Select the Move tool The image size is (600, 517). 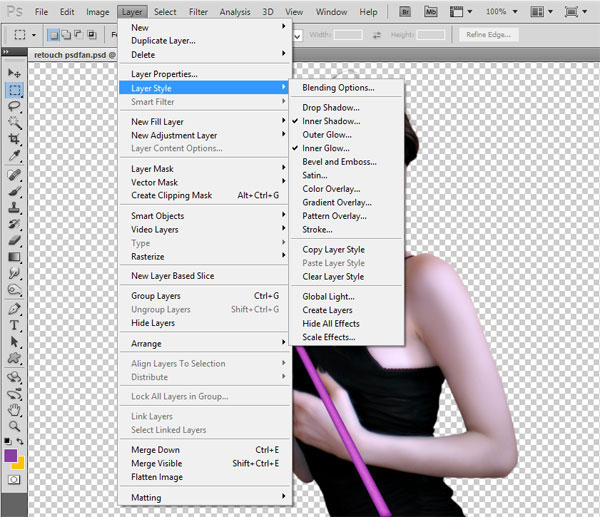pyautogui.click(x=14, y=73)
